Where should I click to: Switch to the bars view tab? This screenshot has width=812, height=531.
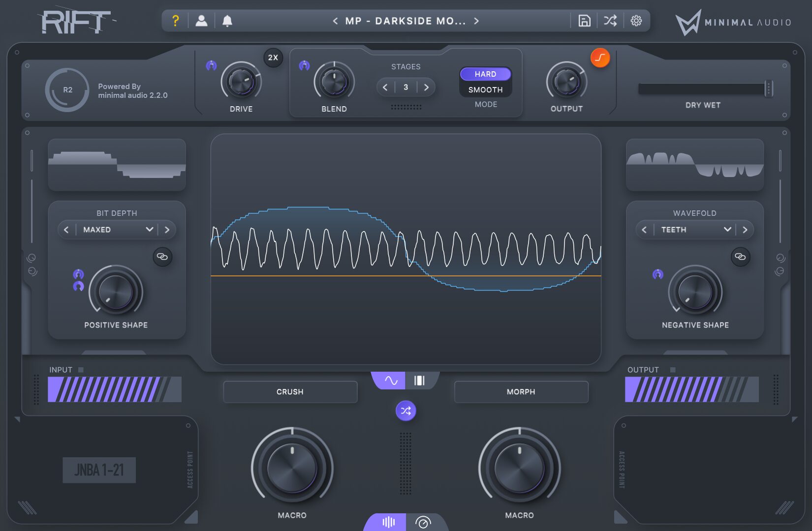(x=419, y=381)
